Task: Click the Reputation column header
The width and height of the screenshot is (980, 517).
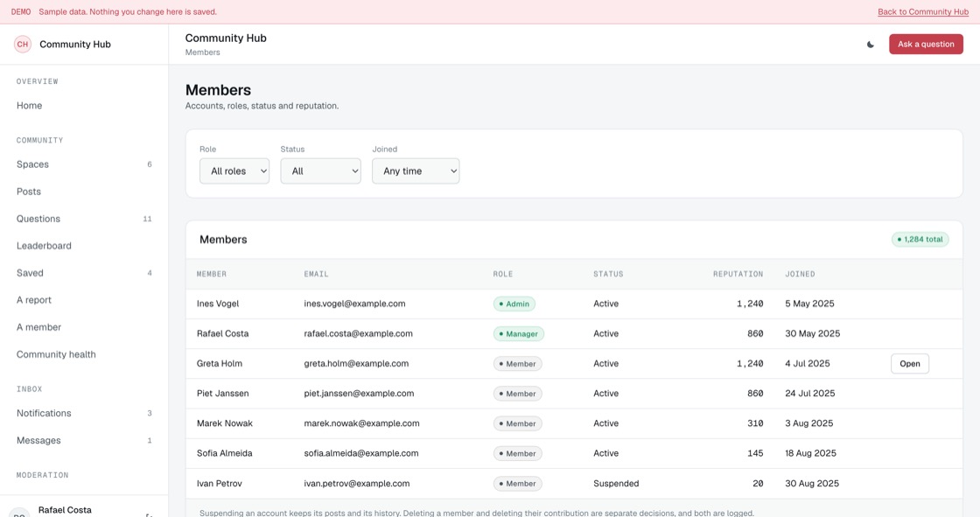Action: pyautogui.click(x=738, y=275)
